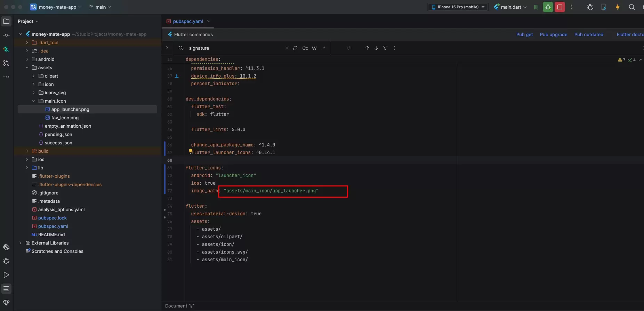
Task: Collapse the main_icon folder
Action: coord(34,101)
